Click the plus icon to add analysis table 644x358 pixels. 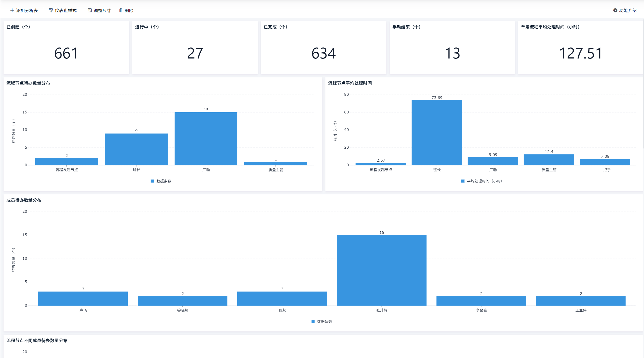tap(12, 11)
